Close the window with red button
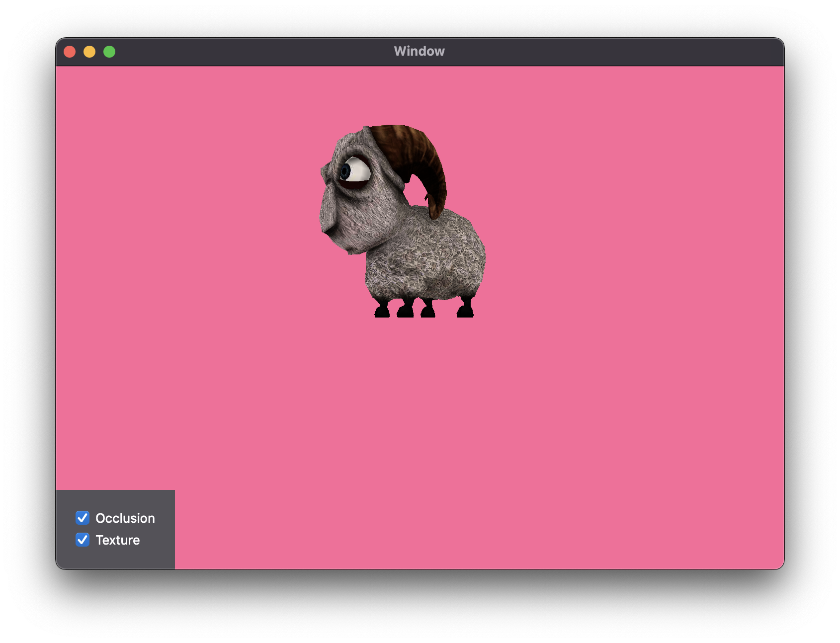Screen dimensions: 840x643 pos(70,52)
